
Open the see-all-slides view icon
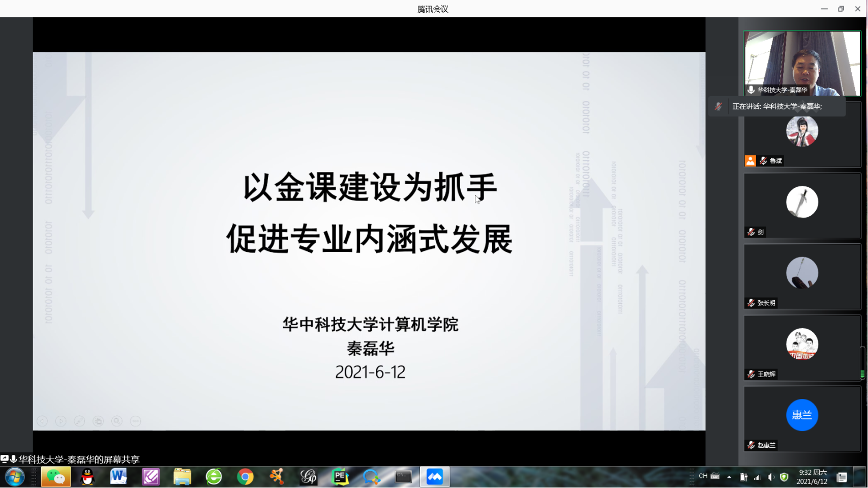pyautogui.click(x=98, y=421)
